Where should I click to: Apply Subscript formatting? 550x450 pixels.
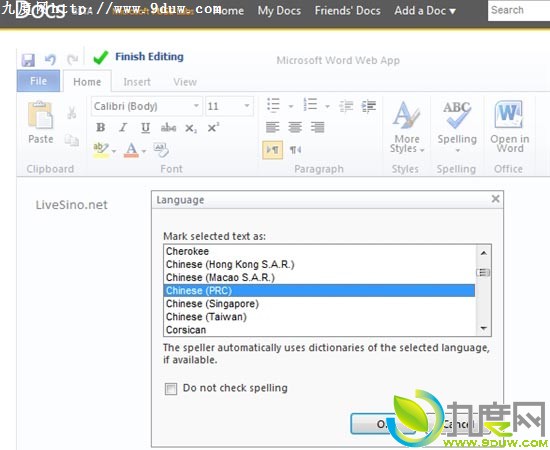[191, 128]
